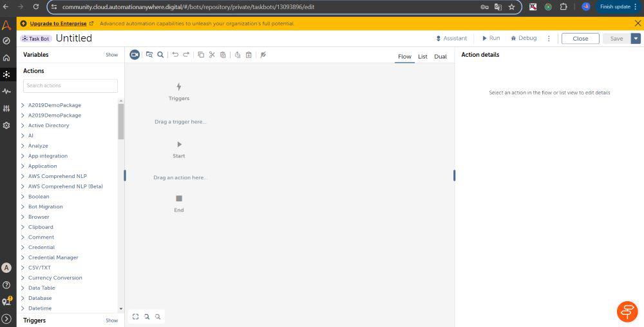Viewport: 644px width, 327px height.
Task: Open the Automation section icon
Action: point(6,74)
